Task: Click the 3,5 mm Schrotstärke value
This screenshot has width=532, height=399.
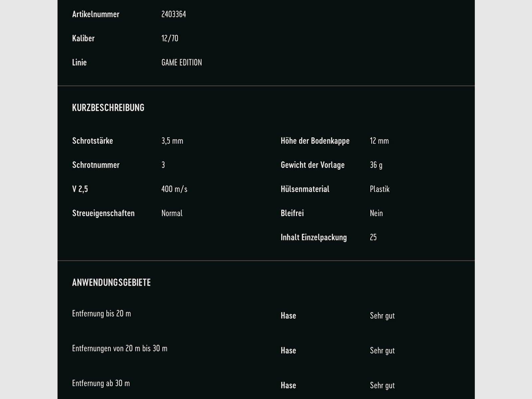Action: pyautogui.click(x=172, y=141)
